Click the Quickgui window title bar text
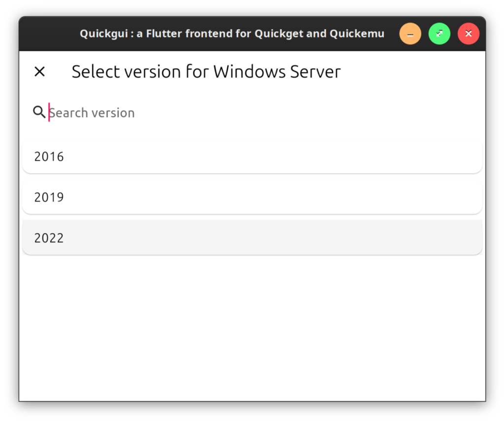The image size is (504, 422). point(232,34)
